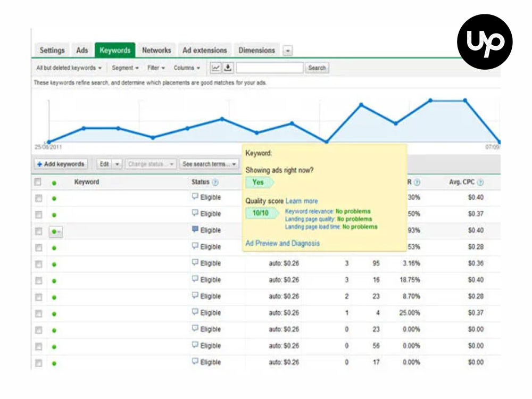Check the box for the 56 impressions row
The height and width of the screenshot is (399, 532).
[39, 346]
